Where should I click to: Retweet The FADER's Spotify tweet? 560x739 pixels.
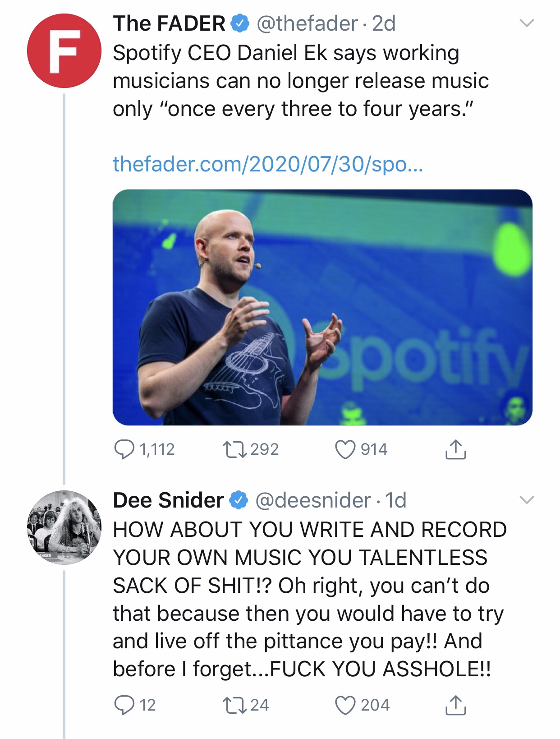[234, 449]
